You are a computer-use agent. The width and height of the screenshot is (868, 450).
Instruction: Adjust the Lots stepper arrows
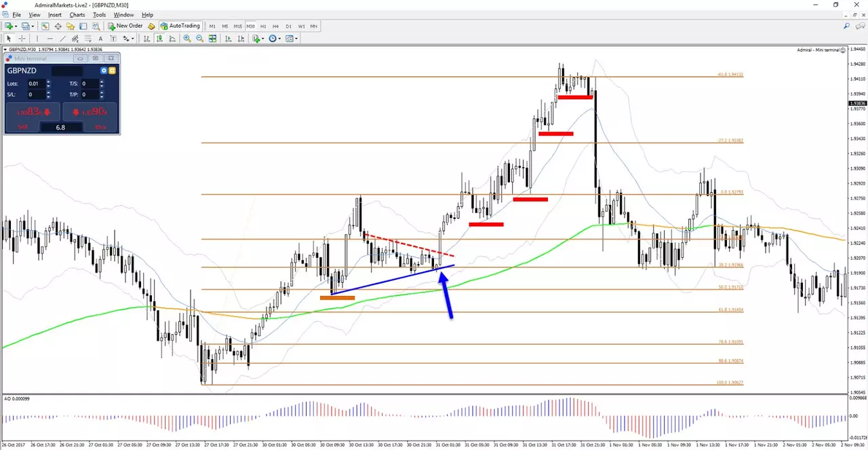point(48,83)
